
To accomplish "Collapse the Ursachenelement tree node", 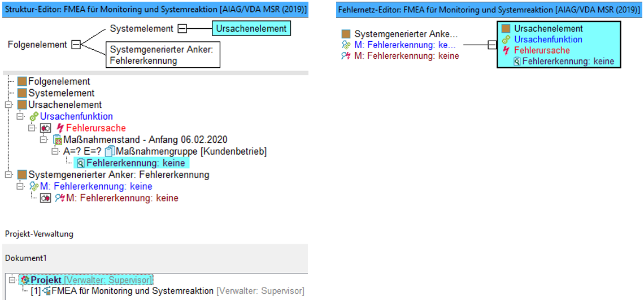I will tap(7, 104).
